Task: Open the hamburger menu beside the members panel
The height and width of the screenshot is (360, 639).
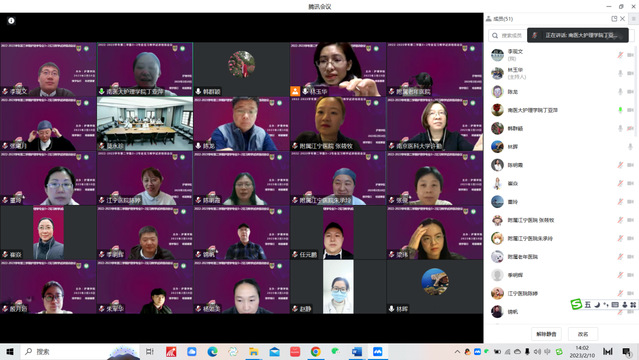Action: tap(634, 19)
